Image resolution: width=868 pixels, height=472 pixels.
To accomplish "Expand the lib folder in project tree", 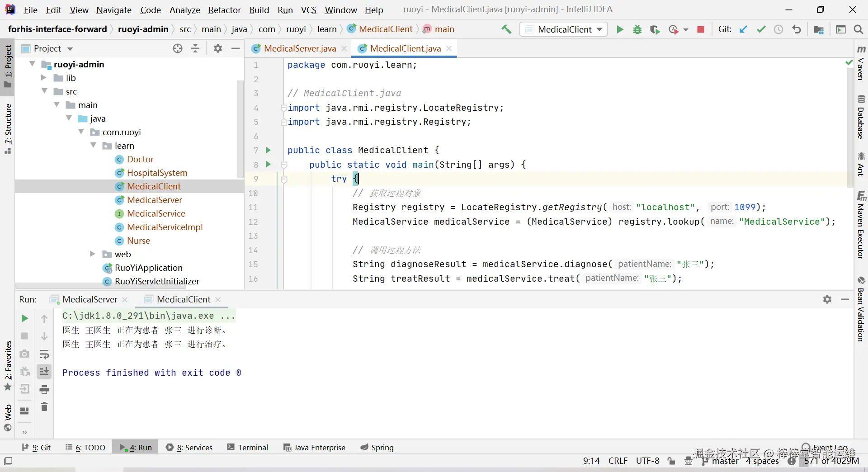I will 44,78.
